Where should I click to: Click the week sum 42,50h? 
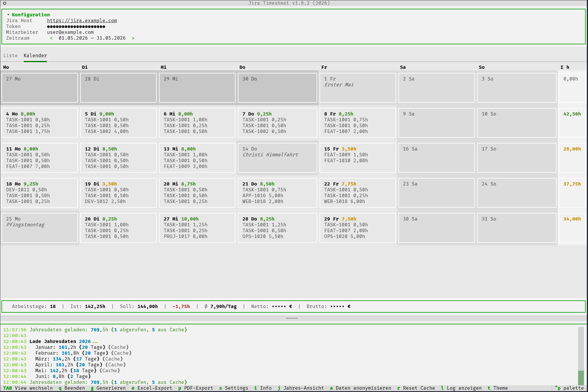pos(572,114)
